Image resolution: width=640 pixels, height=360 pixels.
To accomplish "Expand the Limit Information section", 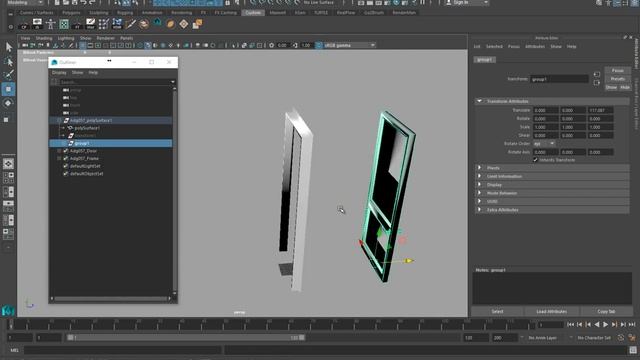I will pos(480,176).
